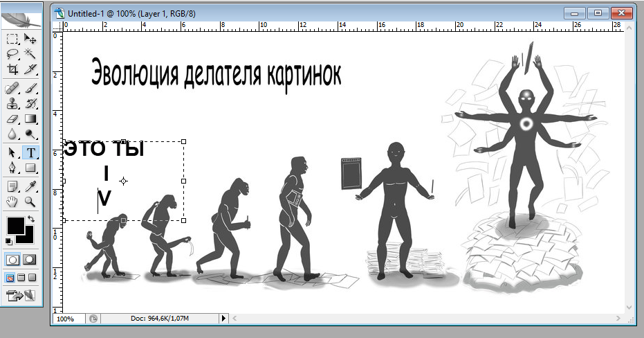644x338 pixels.
Task: Click horizontal scrollbar right arrow
Action: click(618, 319)
